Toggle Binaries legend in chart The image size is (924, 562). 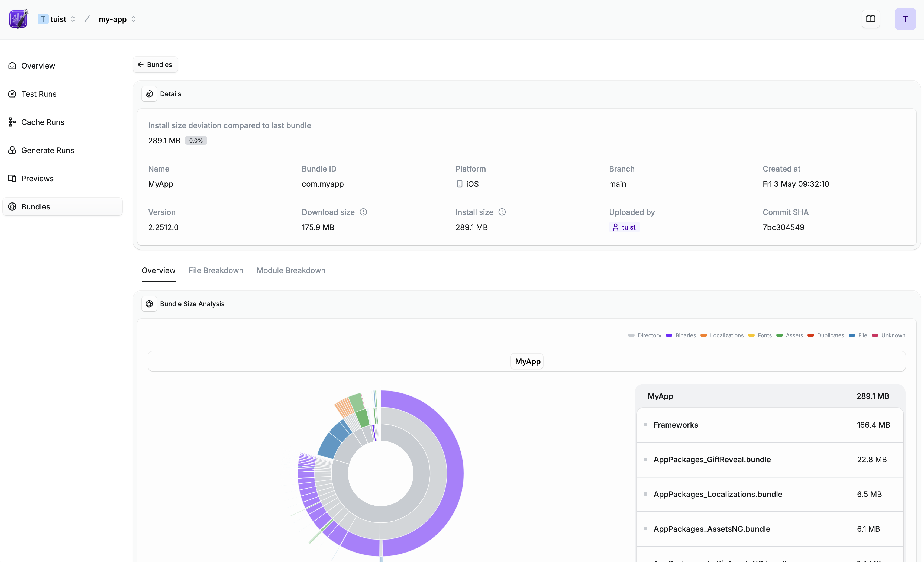(x=685, y=335)
